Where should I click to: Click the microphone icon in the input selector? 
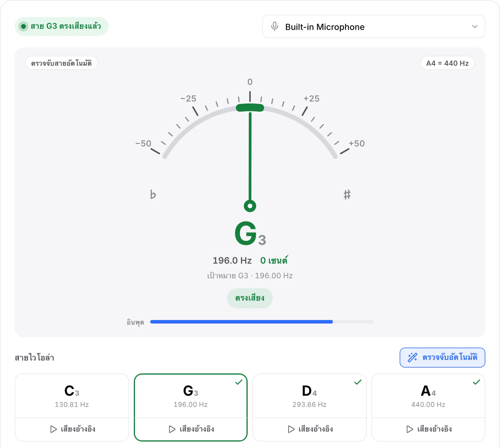tap(275, 26)
